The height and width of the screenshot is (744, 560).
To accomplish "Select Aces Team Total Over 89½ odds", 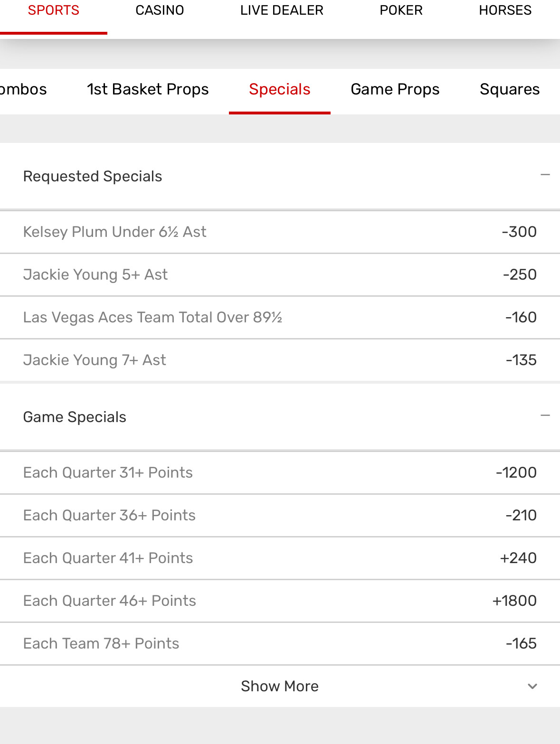I will (521, 317).
